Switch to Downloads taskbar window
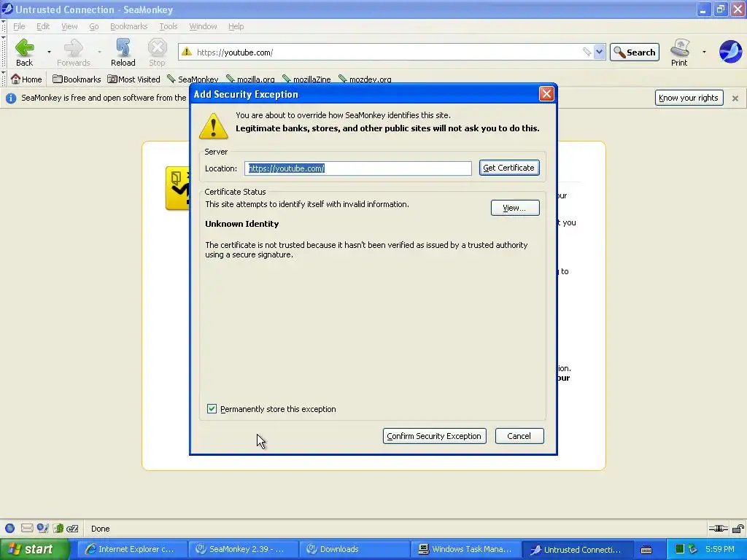747x560 pixels. pyautogui.click(x=354, y=549)
